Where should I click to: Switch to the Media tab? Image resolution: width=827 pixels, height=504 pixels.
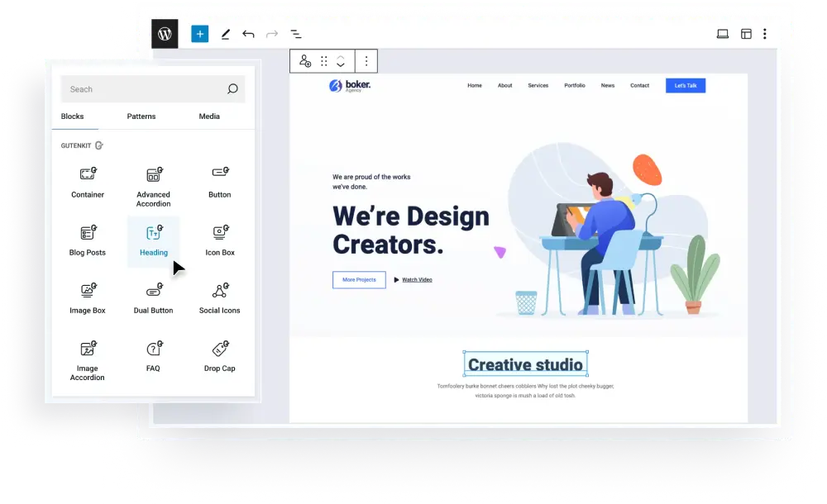click(x=209, y=116)
